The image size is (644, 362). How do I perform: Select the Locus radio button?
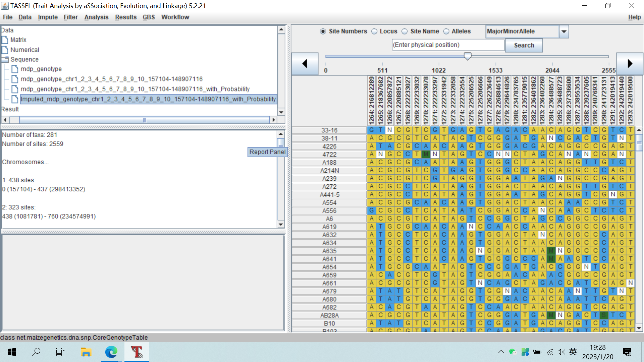[374, 31]
